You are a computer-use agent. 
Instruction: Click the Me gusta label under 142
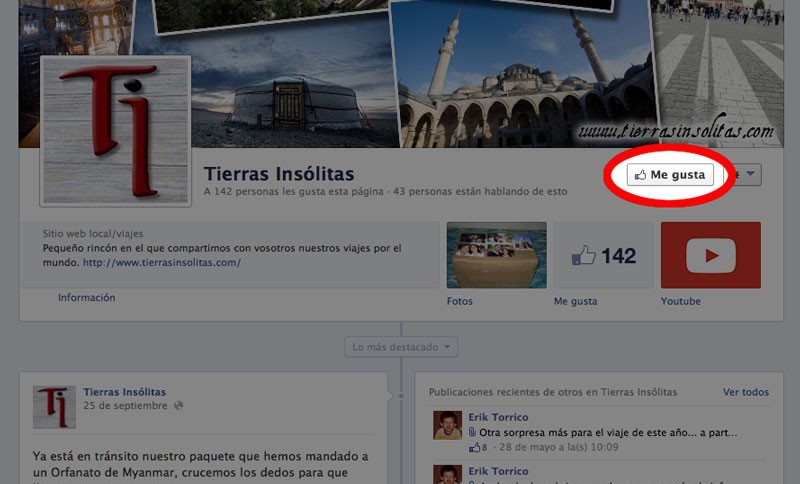pos(576,301)
